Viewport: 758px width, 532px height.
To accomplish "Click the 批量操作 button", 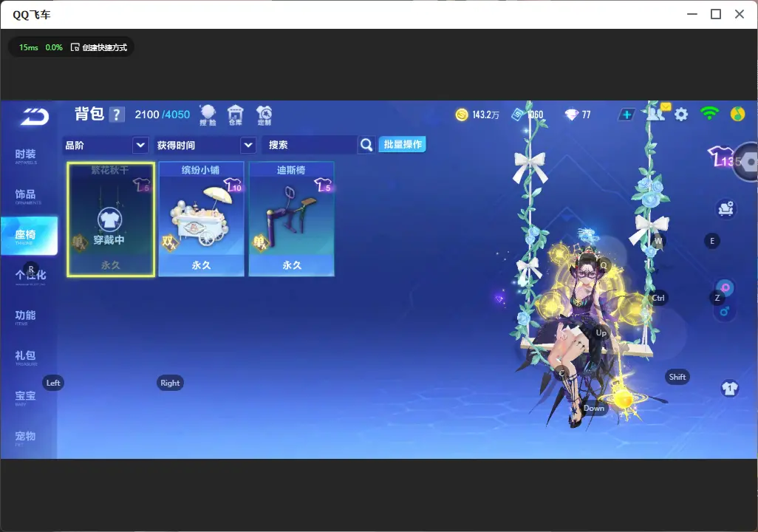I will pyautogui.click(x=402, y=144).
